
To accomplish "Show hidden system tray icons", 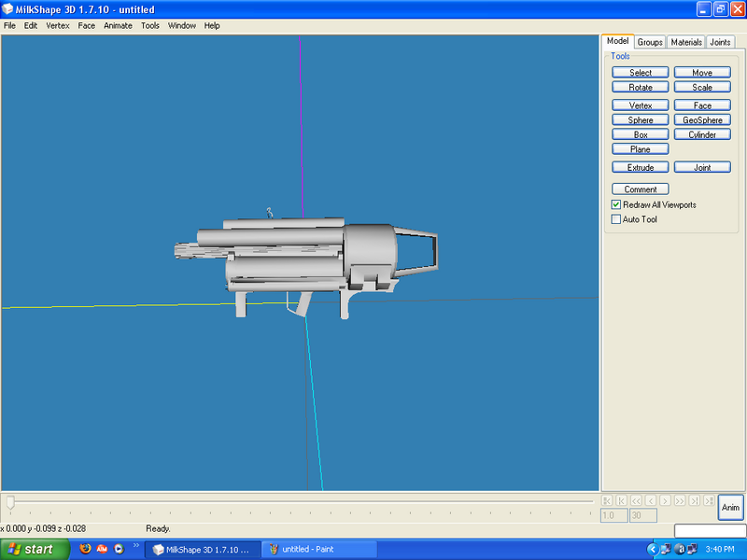I will pos(652,549).
